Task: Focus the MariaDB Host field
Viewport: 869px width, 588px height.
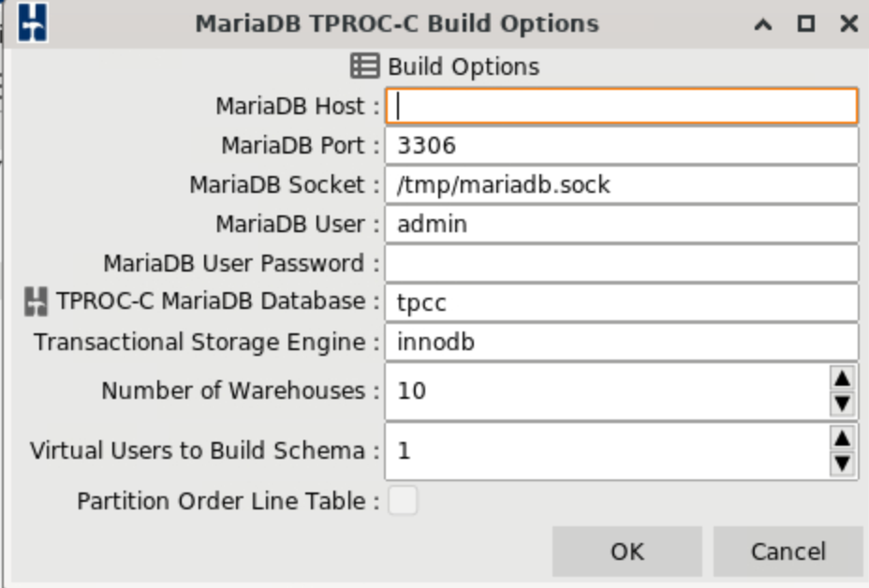Action: click(x=622, y=106)
